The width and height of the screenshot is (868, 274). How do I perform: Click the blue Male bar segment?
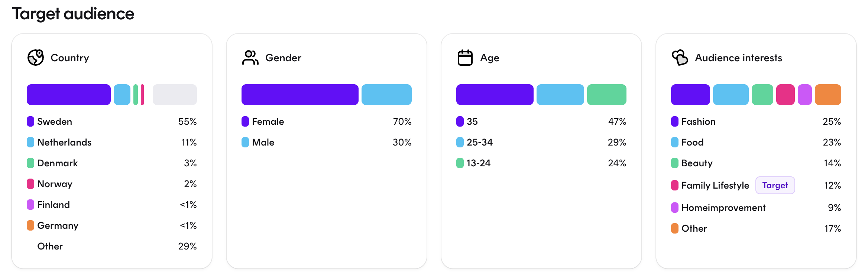coord(386,95)
